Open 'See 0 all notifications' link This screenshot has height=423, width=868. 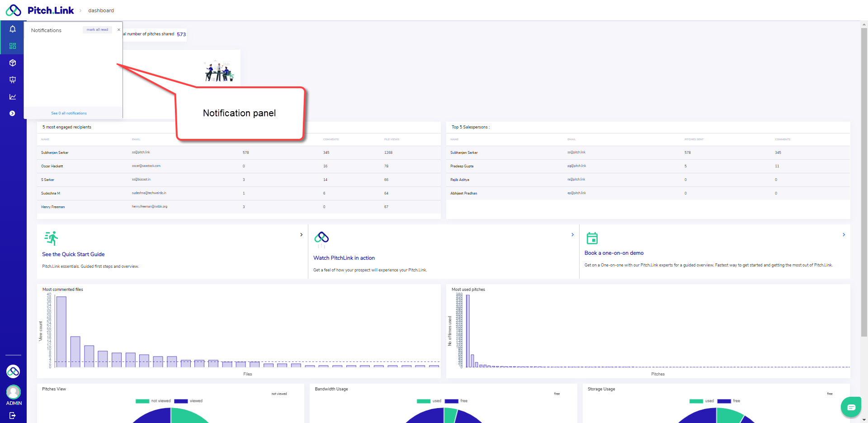69,113
